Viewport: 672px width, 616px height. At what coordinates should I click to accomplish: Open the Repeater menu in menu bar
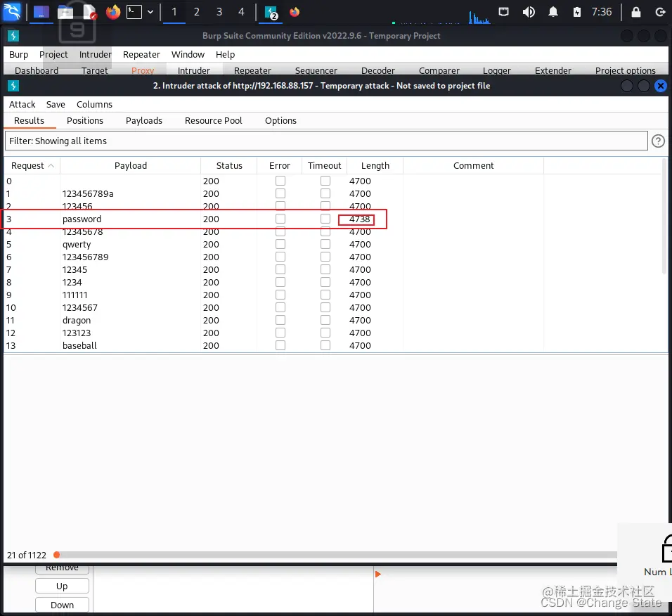coord(141,54)
